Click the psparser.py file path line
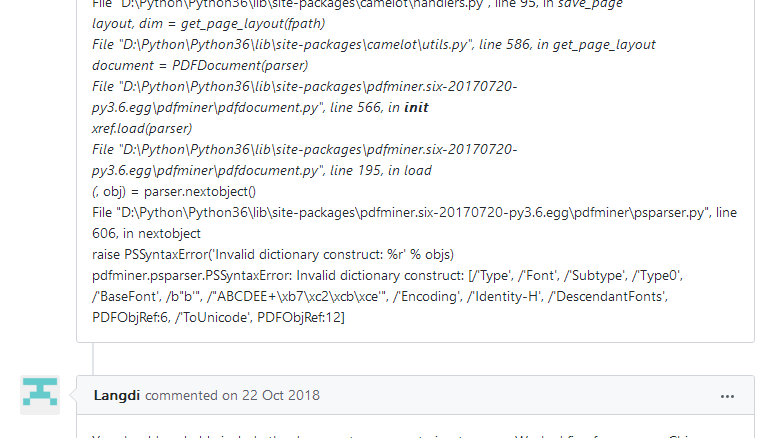Image resolution: width=761 pixels, height=438 pixels. (414, 212)
